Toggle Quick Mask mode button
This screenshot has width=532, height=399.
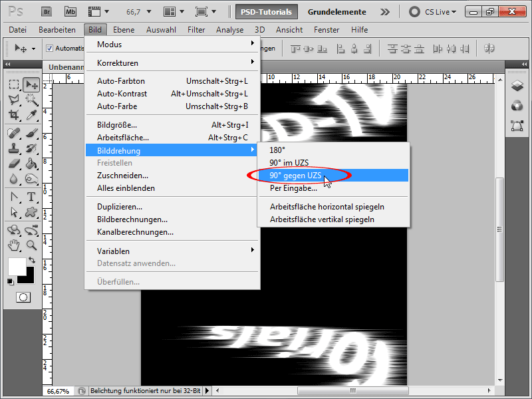click(x=23, y=297)
